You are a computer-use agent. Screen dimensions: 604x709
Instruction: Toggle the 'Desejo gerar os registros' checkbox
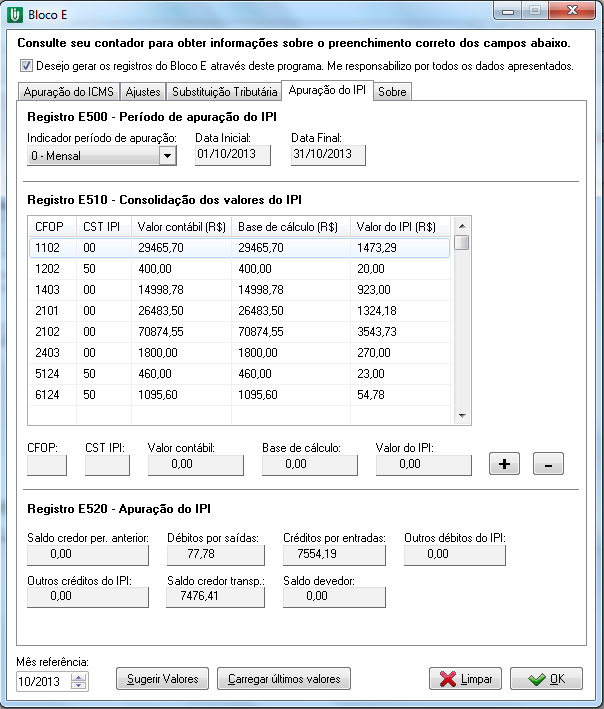point(25,67)
